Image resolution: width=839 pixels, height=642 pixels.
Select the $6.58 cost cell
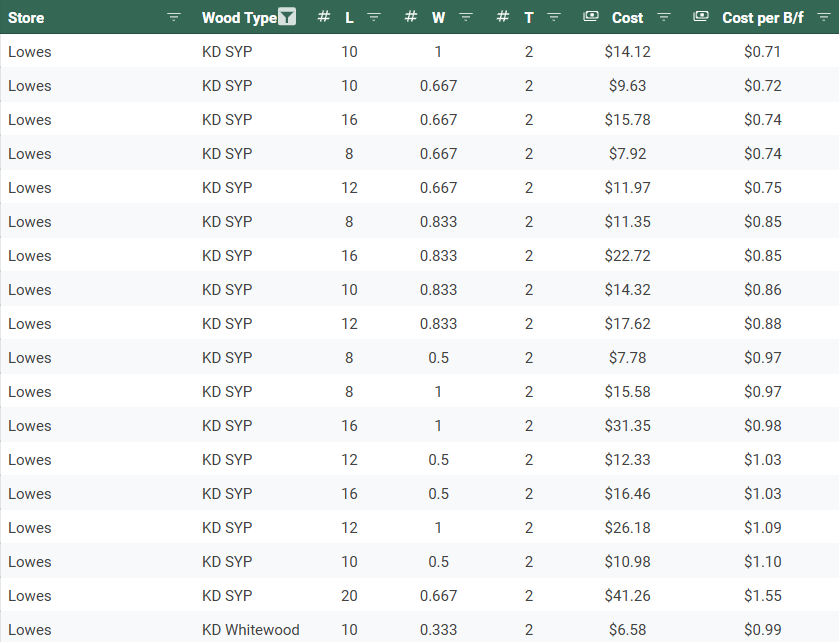628,630
